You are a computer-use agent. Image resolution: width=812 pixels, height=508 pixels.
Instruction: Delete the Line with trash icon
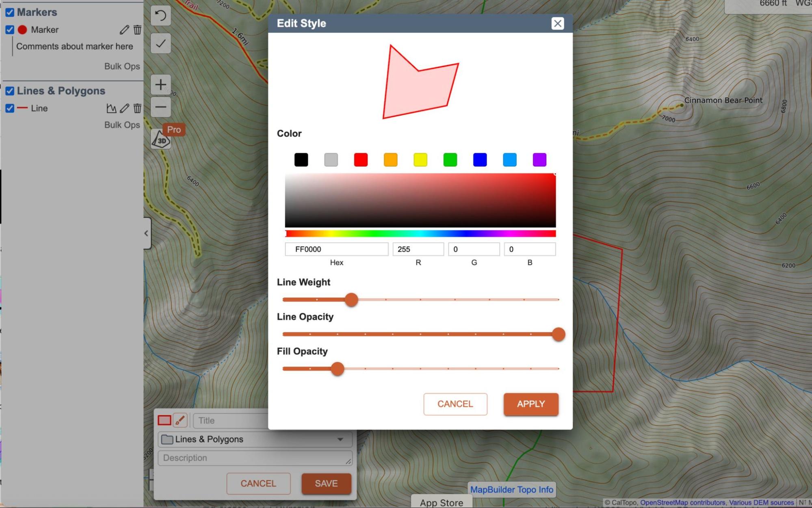(137, 108)
